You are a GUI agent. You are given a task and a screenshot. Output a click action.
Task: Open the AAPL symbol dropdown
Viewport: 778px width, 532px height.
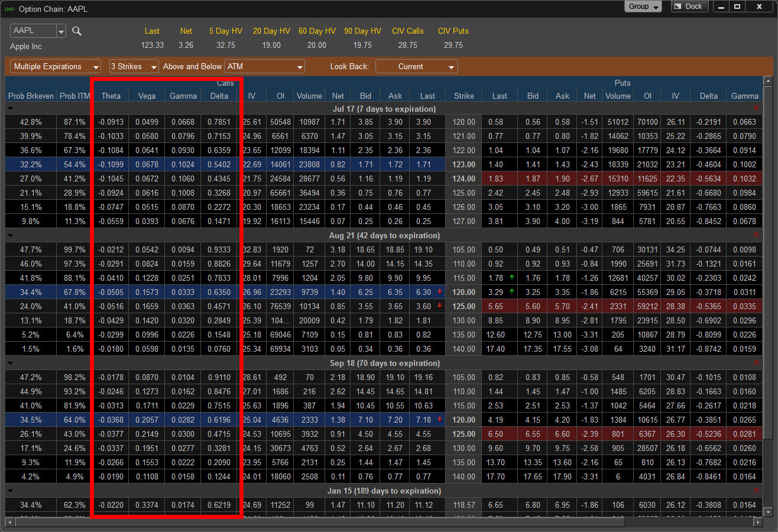[x=61, y=31]
